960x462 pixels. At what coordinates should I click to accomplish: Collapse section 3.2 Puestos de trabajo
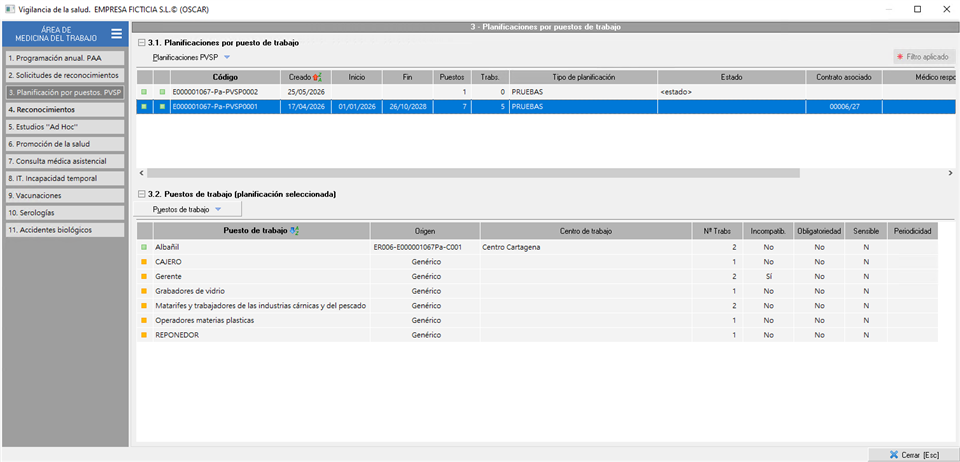tap(142, 194)
